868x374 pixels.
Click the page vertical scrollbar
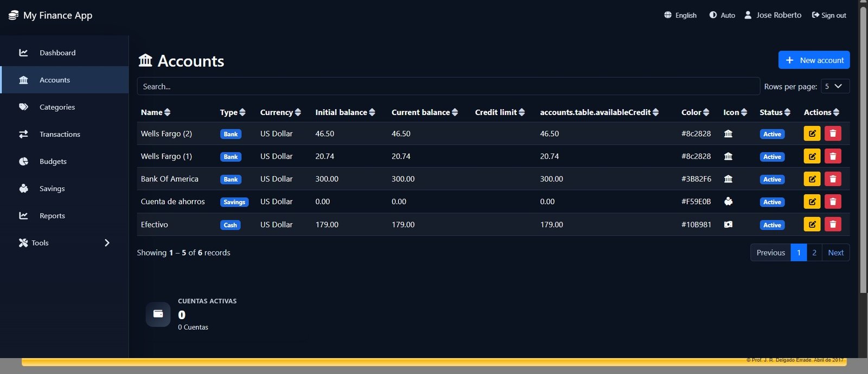tap(863, 149)
